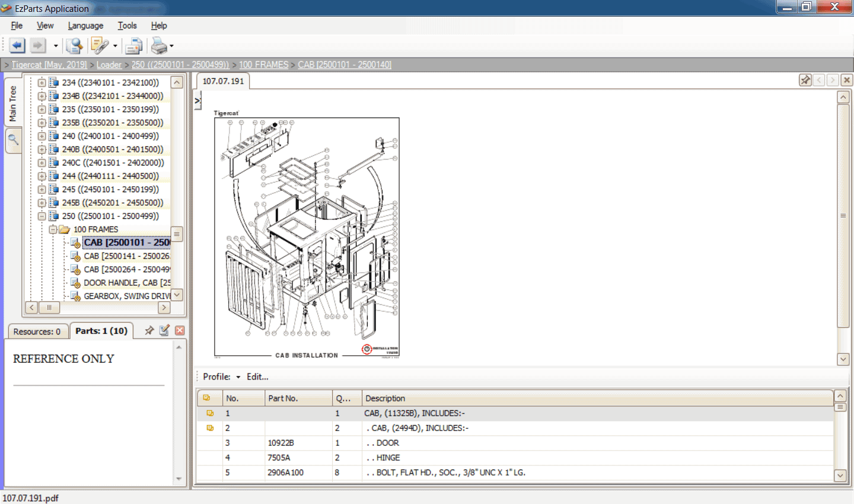Expand the 235B ((2350201 - 2350500)) node
Screen dimensions: 854x504
(x=42, y=122)
